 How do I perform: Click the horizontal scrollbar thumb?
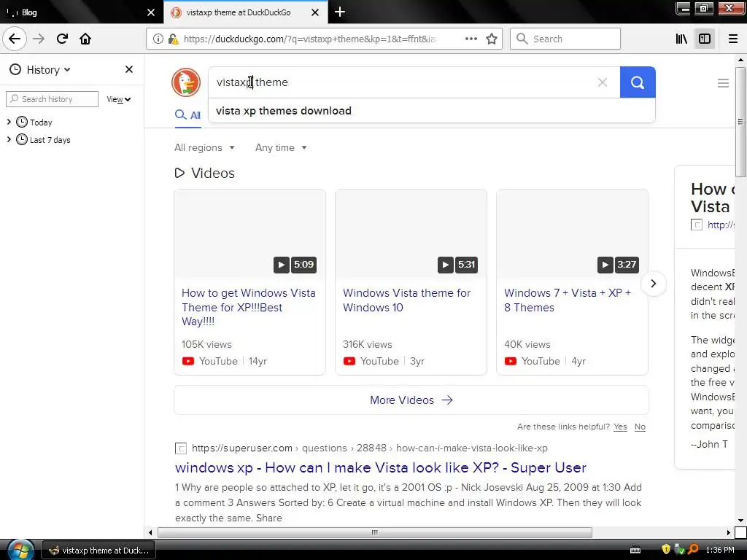pyautogui.click(x=374, y=532)
